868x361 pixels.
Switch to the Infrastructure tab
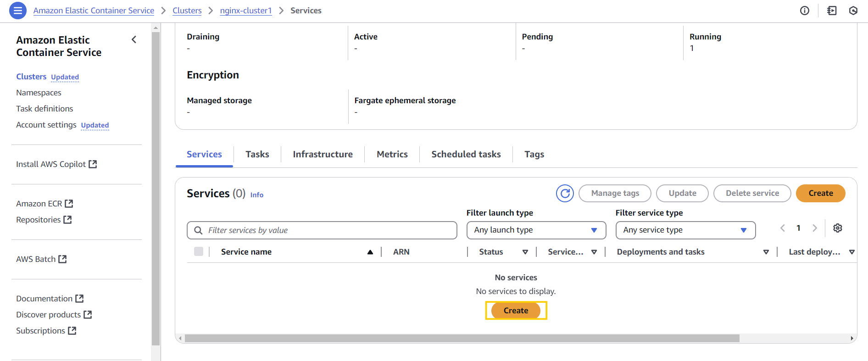[x=323, y=155]
